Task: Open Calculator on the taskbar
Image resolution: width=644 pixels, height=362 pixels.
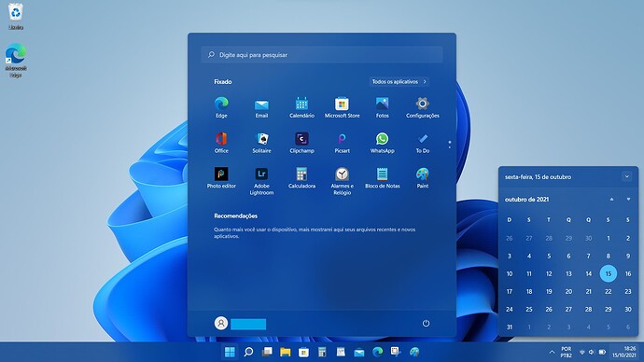Action: [x=322, y=352]
